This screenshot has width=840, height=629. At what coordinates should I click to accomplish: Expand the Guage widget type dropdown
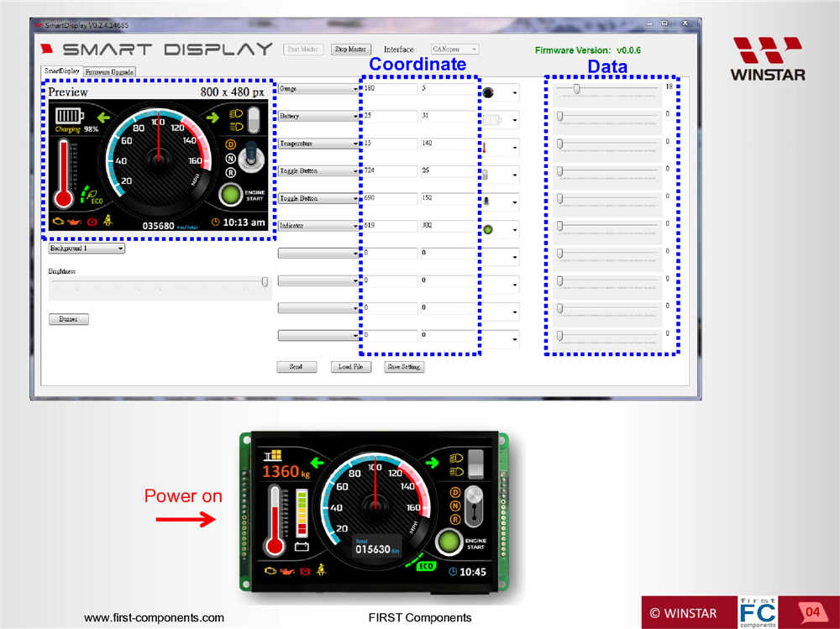pyautogui.click(x=318, y=89)
